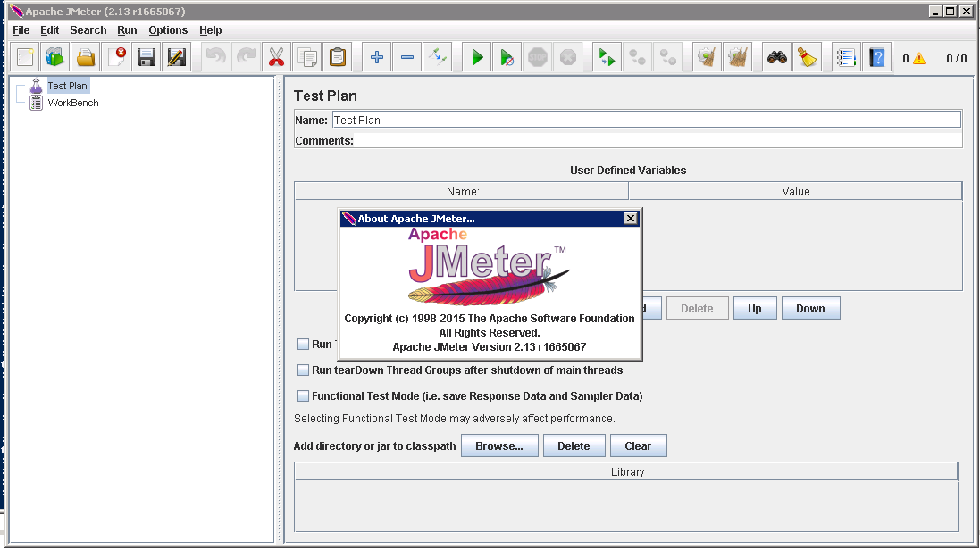Viewport: 980px width, 549px height.
Task: Click the Collapse All minus icon
Action: [x=407, y=58]
